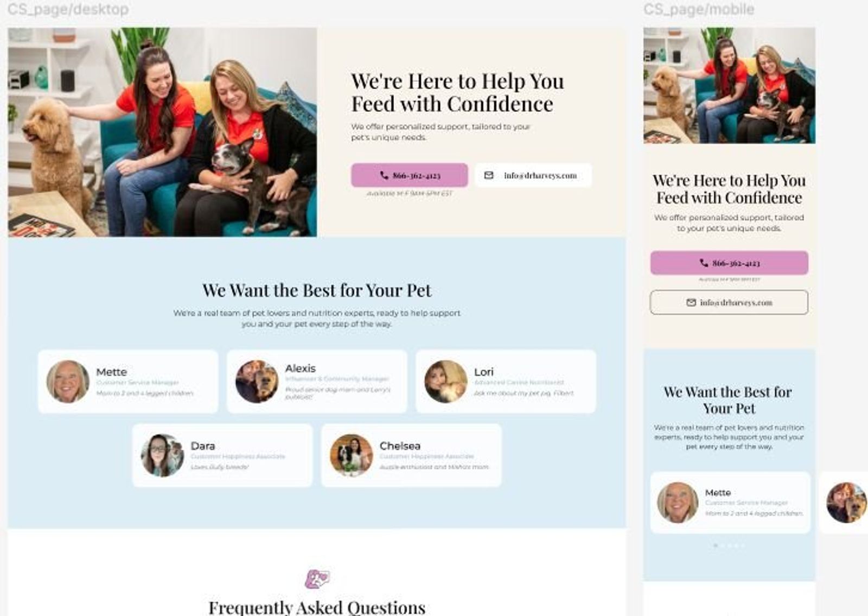Select Alexis's avatar photo

pyautogui.click(x=257, y=382)
